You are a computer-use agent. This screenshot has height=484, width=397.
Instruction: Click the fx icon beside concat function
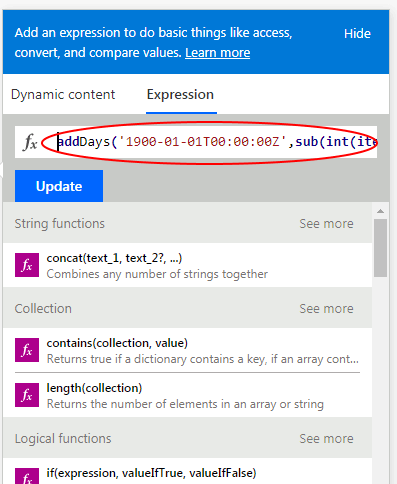27,265
